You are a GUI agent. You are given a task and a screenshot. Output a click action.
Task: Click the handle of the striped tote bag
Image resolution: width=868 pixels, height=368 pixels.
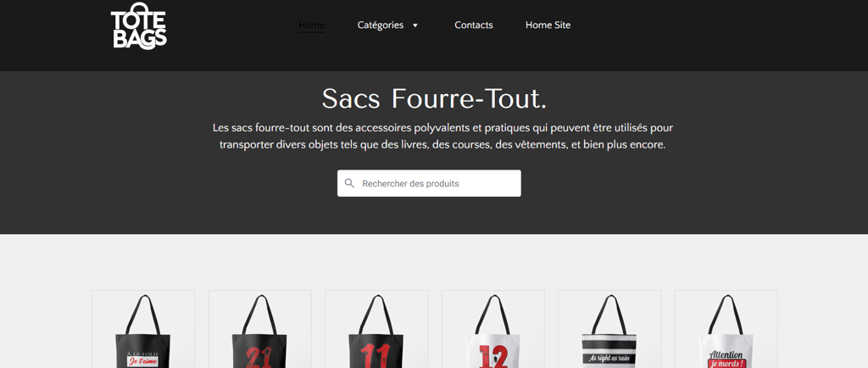609,315
